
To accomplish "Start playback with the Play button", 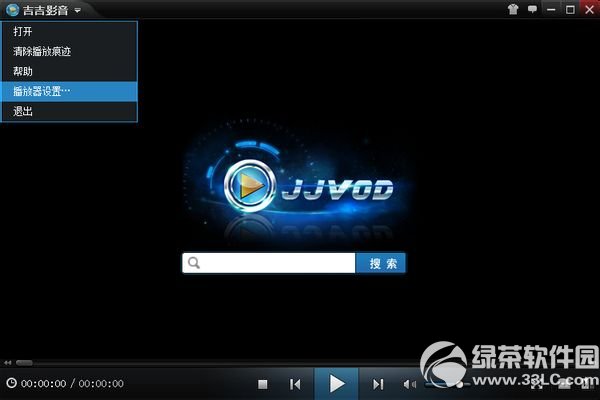I will pos(336,384).
